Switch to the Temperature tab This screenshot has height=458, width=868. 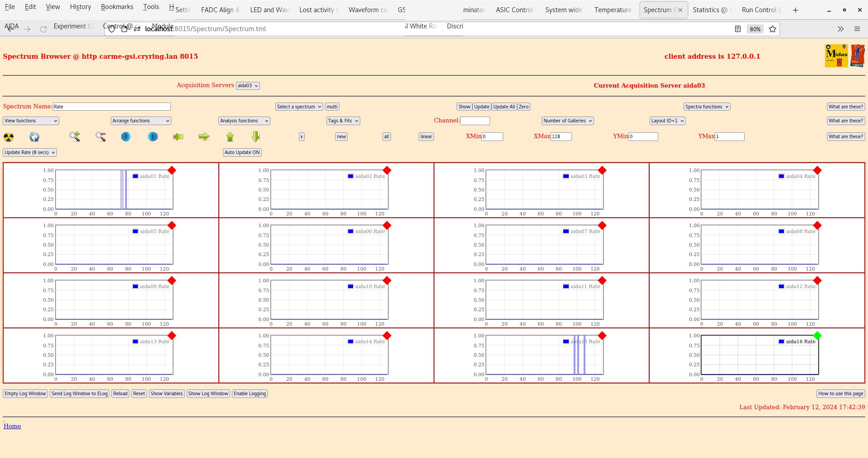pos(613,10)
